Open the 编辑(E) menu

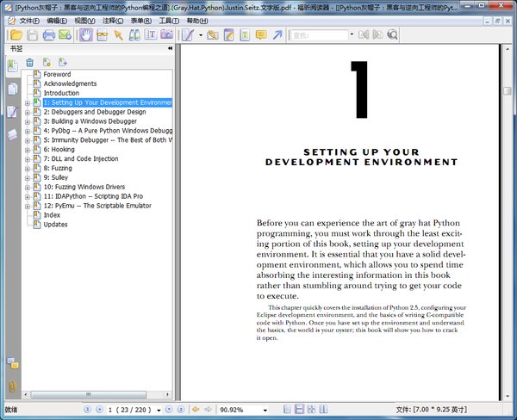57,21
